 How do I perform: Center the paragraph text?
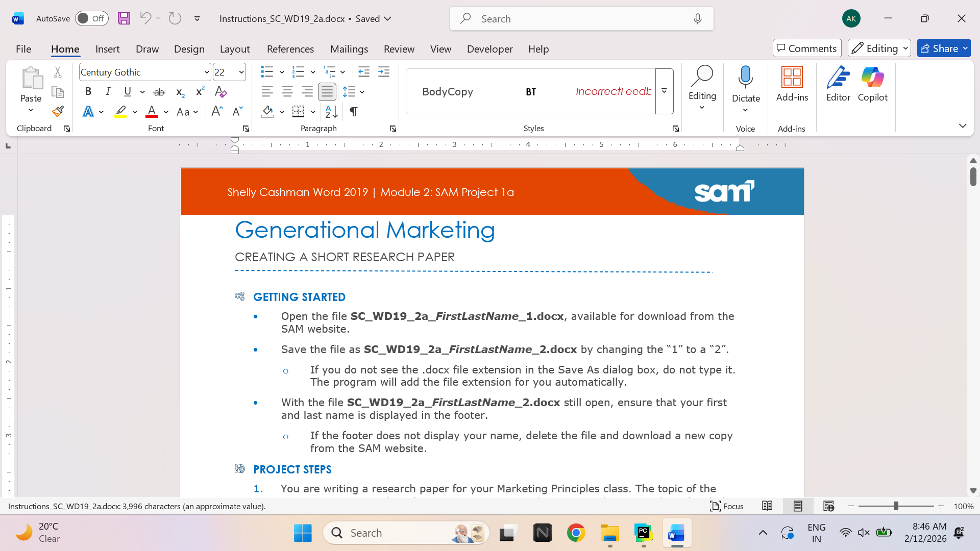pyautogui.click(x=287, y=92)
